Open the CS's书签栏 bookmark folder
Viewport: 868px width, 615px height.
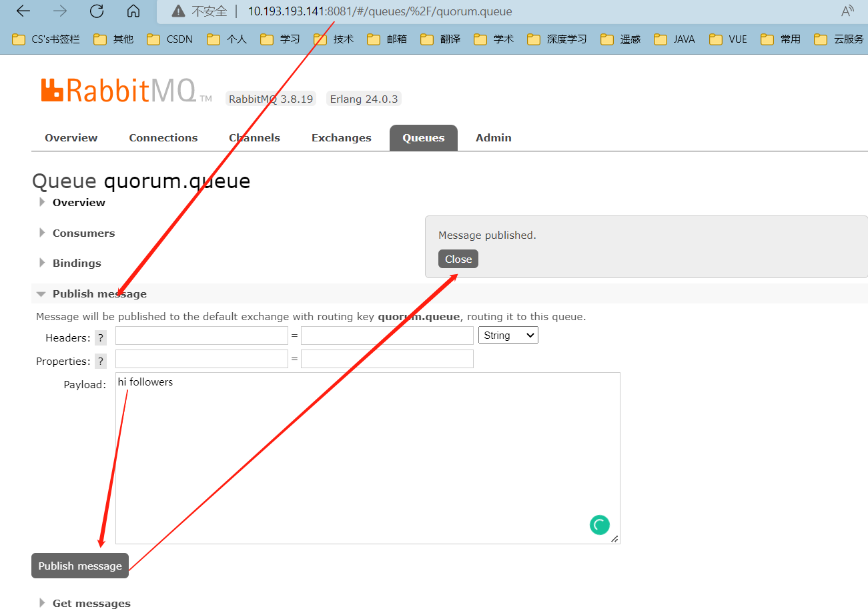(x=46, y=39)
